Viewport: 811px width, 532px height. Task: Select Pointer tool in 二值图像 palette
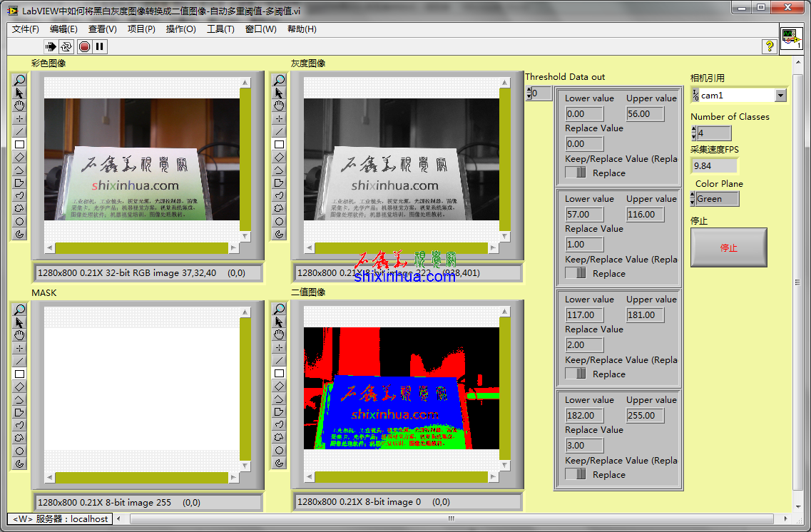click(280, 322)
